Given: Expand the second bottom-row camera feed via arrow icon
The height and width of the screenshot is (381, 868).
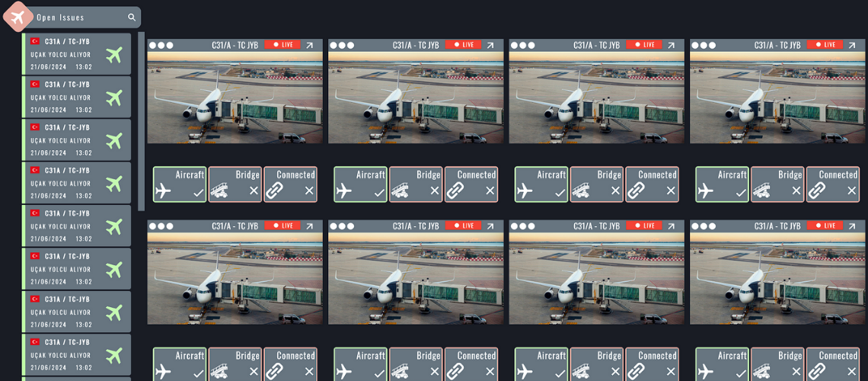Looking at the screenshot, I should coord(490,226).
